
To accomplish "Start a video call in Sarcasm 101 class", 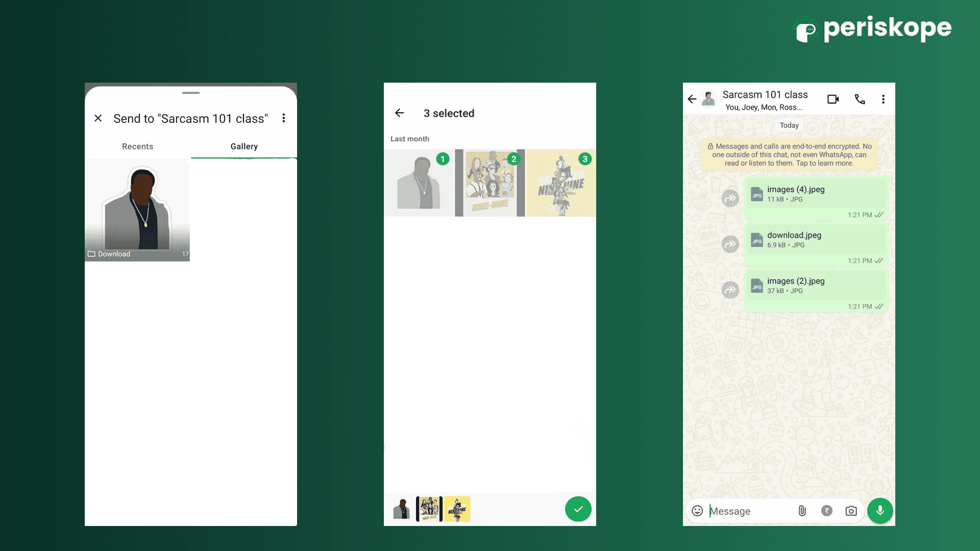I will [833, 99].
